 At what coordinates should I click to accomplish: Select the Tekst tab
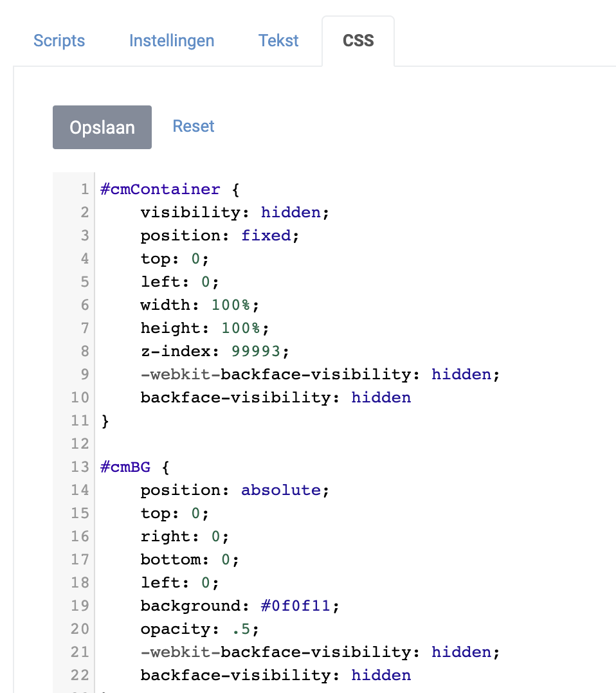tap(278, 40)
